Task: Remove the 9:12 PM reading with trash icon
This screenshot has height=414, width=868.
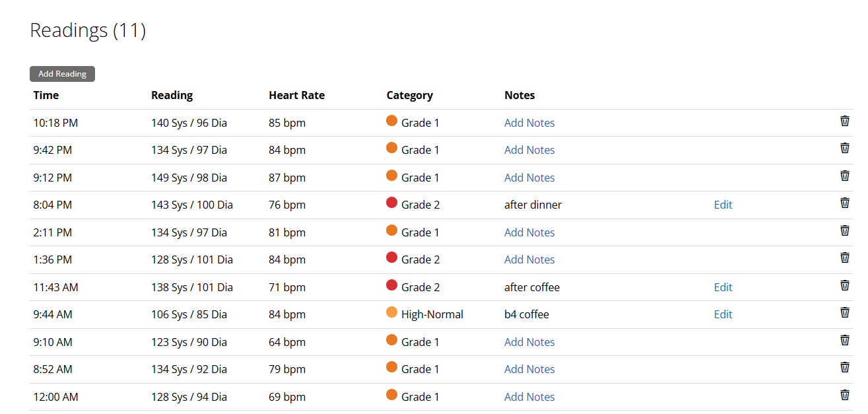Action: tap(844, 176)
